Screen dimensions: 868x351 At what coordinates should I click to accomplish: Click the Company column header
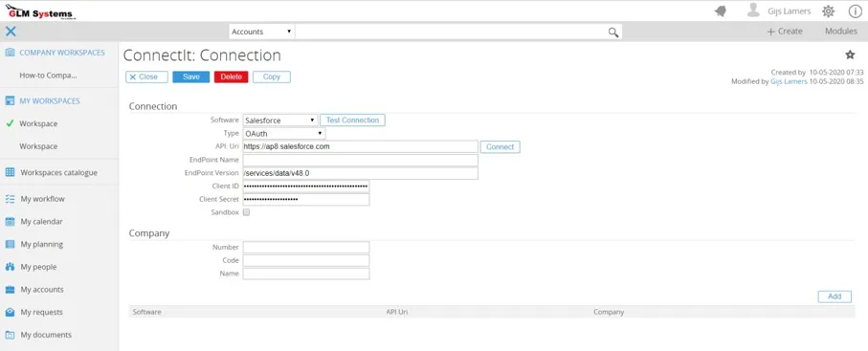[x=609, y=312]
